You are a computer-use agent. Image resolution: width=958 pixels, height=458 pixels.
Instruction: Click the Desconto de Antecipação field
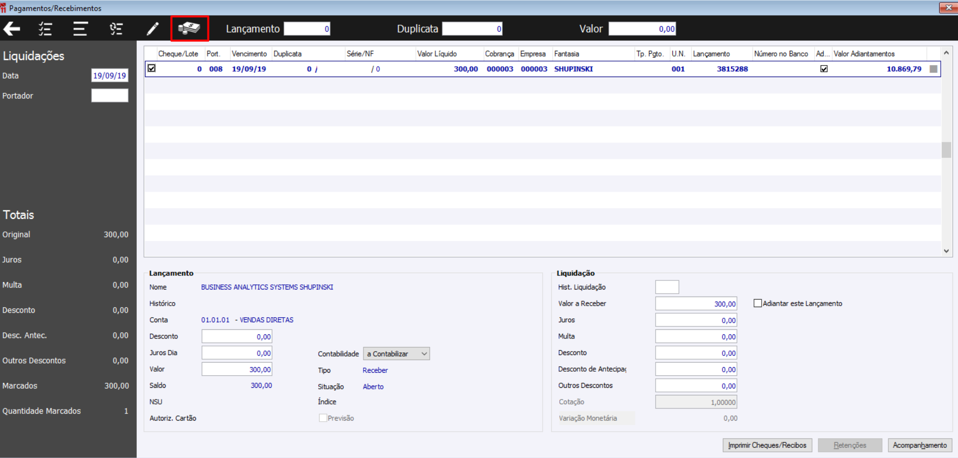click(x=696, y=369)
